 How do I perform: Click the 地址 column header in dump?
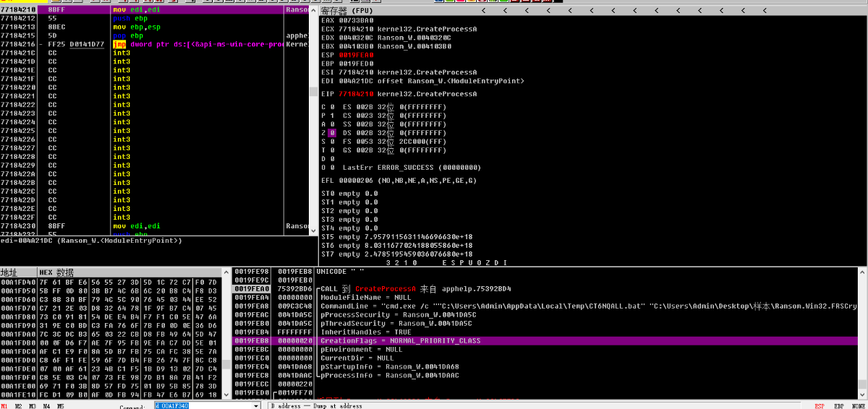click(10, 272)
